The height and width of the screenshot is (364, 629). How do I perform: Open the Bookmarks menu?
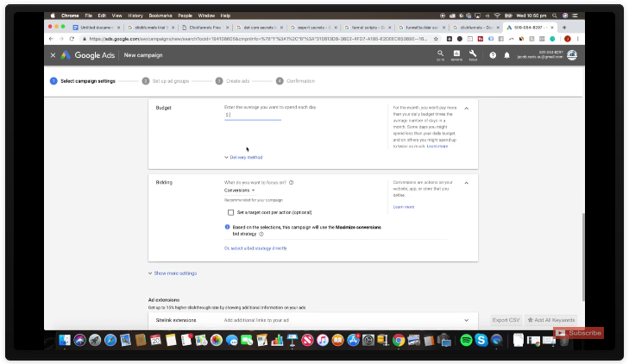[160, 16]
